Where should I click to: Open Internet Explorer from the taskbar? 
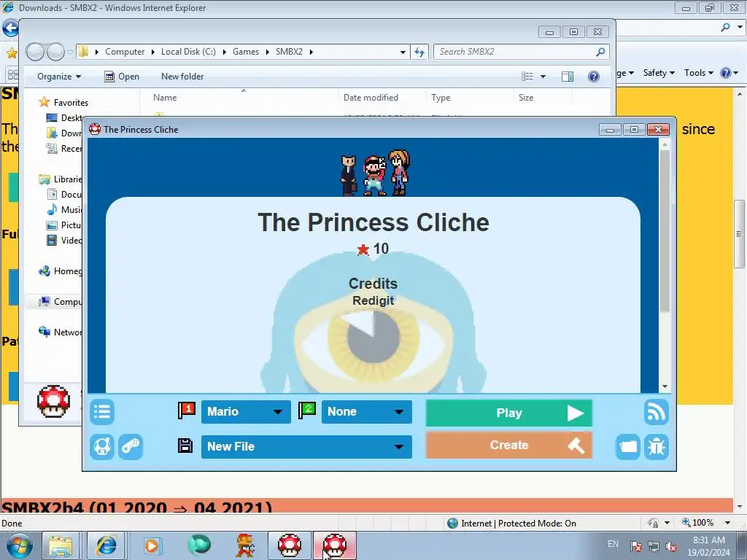[107, 545]
